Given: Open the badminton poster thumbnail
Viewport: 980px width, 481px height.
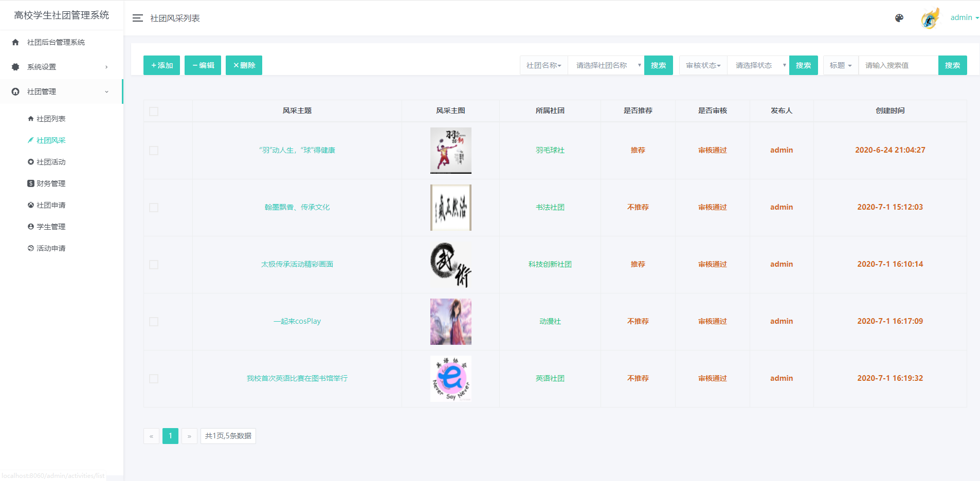Looking at the screenshot, I should [451, 151].
